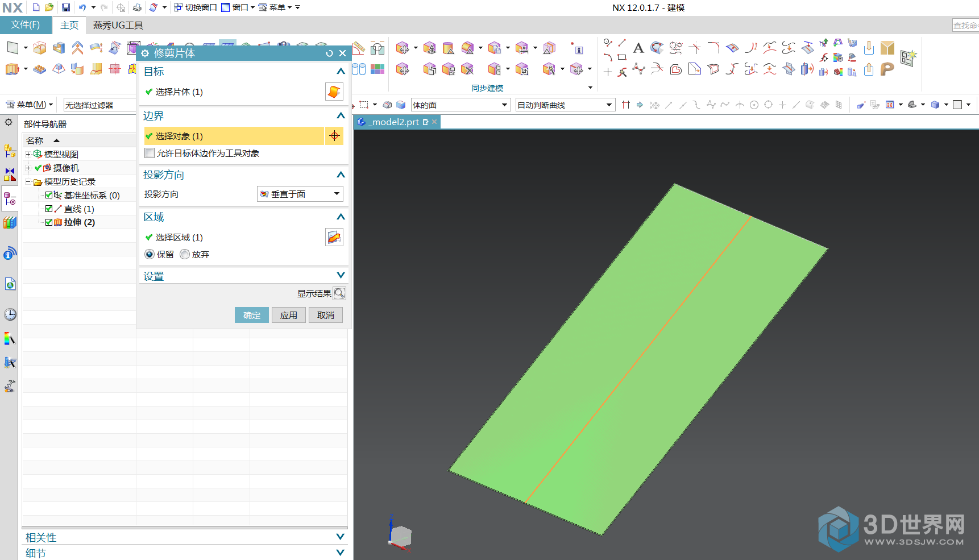Open the 窗口 menu in quick access bar
This screenshot has width=979, height=560.
point(238,7)
